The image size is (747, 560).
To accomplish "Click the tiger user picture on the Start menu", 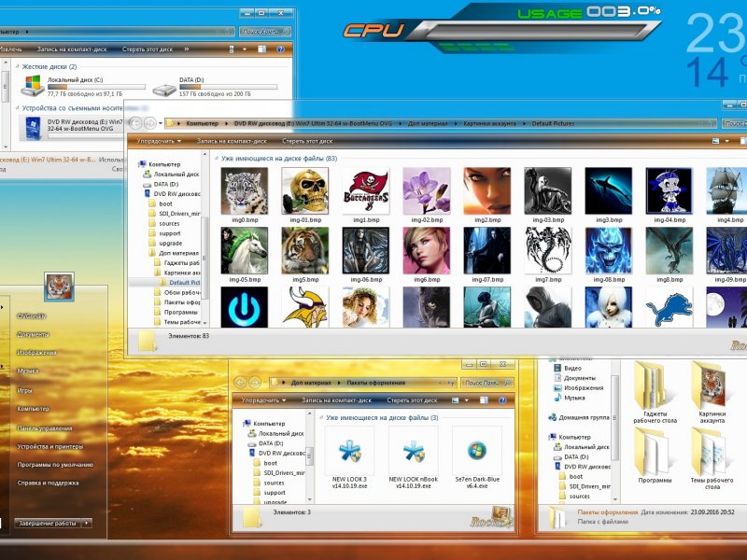I will pyautogui.click(x=59, y=287).
